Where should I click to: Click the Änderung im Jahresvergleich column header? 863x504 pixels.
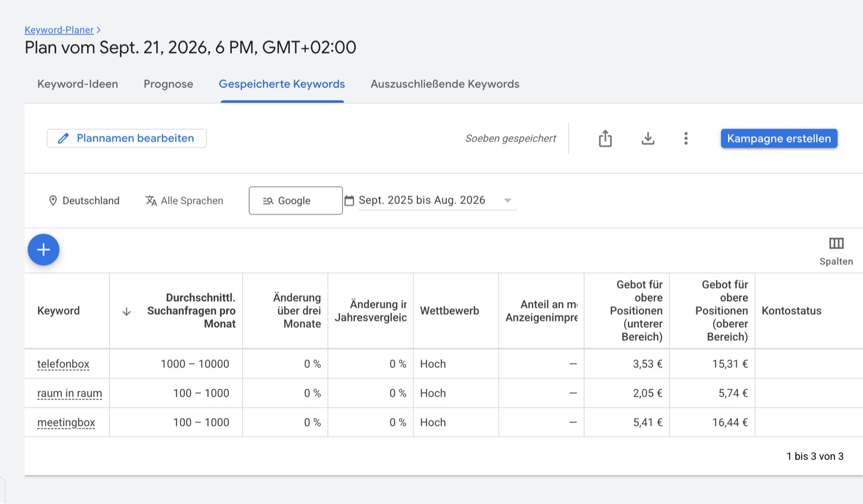pyautogui.click(x=371, y=311)
